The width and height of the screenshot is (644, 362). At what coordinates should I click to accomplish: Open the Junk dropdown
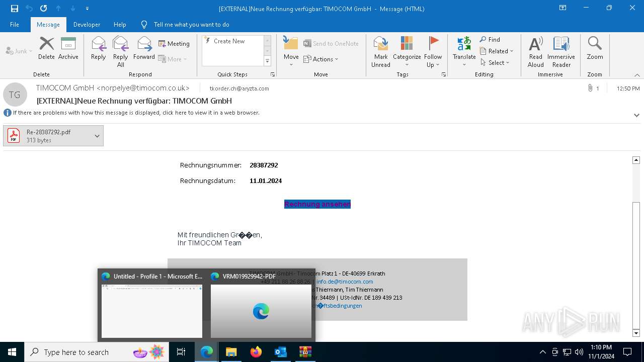(x=19, y=51)
